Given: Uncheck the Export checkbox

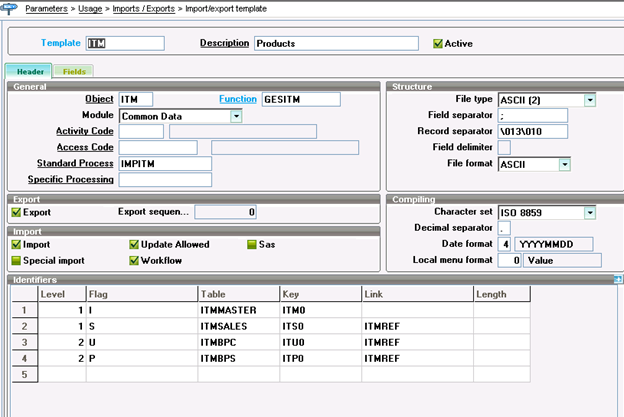Looking at the screenshot, I should 15,212.
